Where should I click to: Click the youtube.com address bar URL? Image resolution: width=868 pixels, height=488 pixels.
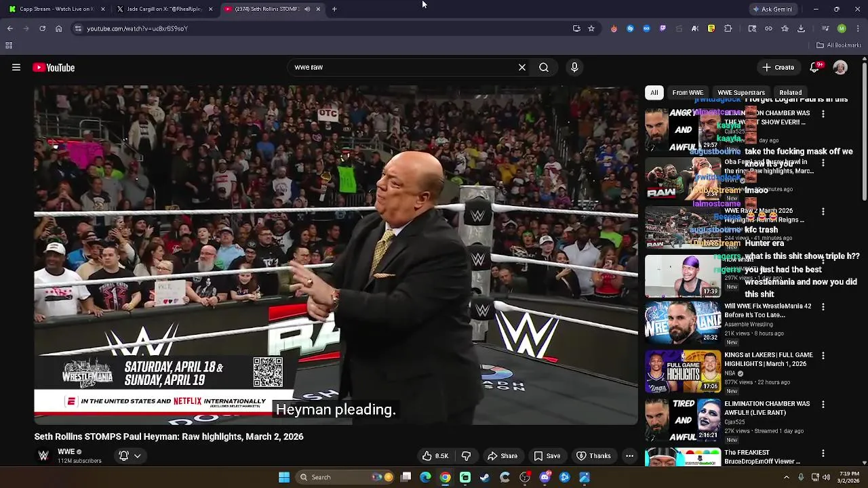point(138,28)
